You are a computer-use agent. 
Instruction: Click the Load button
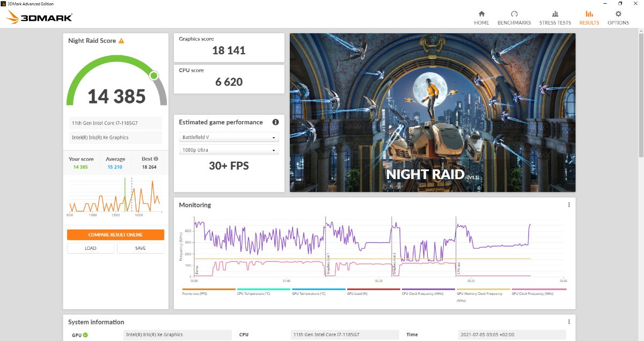click(91, 248)
